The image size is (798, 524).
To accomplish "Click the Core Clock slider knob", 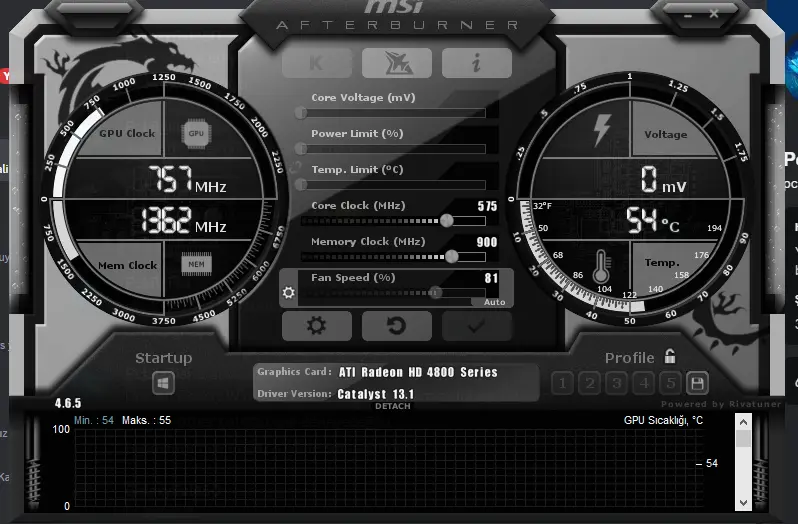I will click(x=446, y=220).
